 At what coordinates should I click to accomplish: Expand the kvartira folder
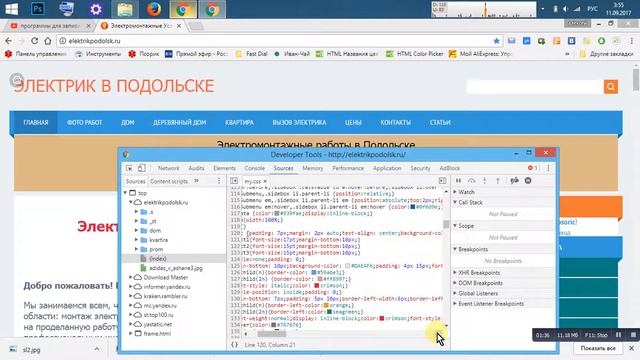pyautogui.click(x=136, y=240)
